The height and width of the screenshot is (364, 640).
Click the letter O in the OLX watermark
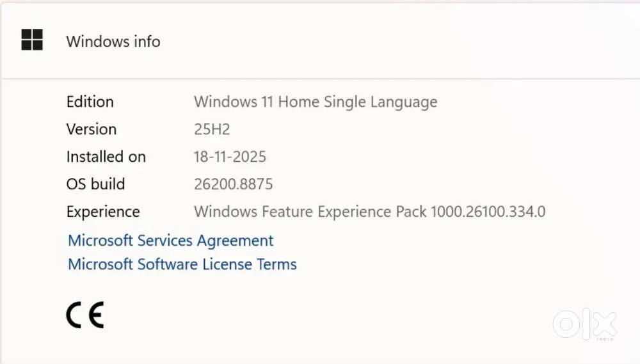[566, 324]
